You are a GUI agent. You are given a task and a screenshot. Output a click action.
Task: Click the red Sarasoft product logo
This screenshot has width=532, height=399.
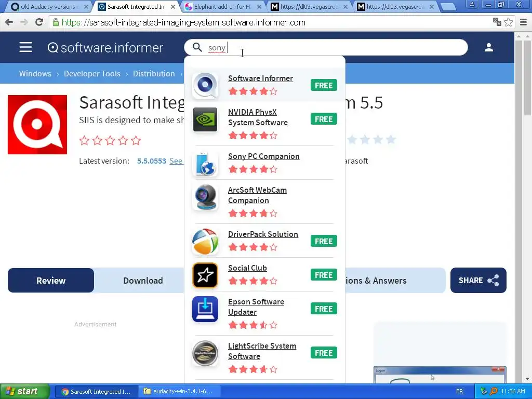tap(37, 125)
